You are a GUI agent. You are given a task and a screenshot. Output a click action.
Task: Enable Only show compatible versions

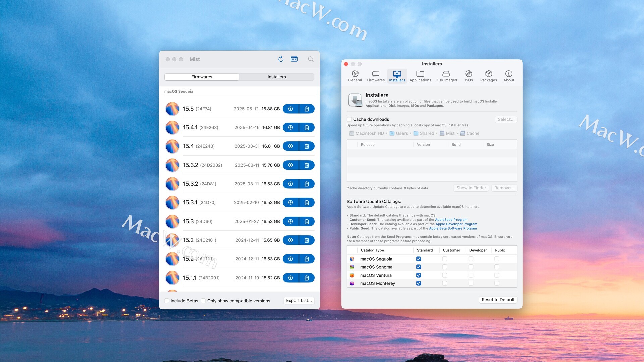(203, 301)
